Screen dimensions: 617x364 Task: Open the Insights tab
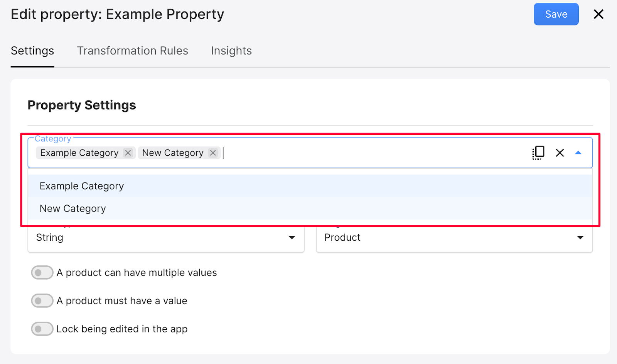click(x=231, y=51)
